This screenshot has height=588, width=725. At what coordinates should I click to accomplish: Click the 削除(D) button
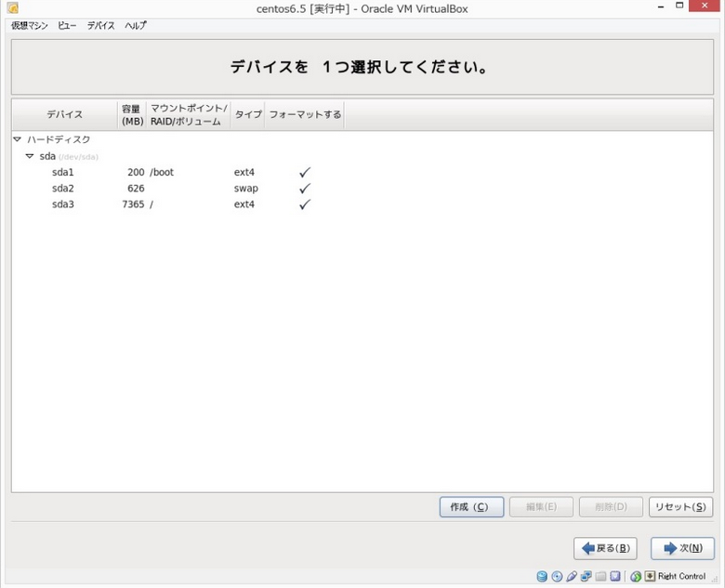pos(611,507)
